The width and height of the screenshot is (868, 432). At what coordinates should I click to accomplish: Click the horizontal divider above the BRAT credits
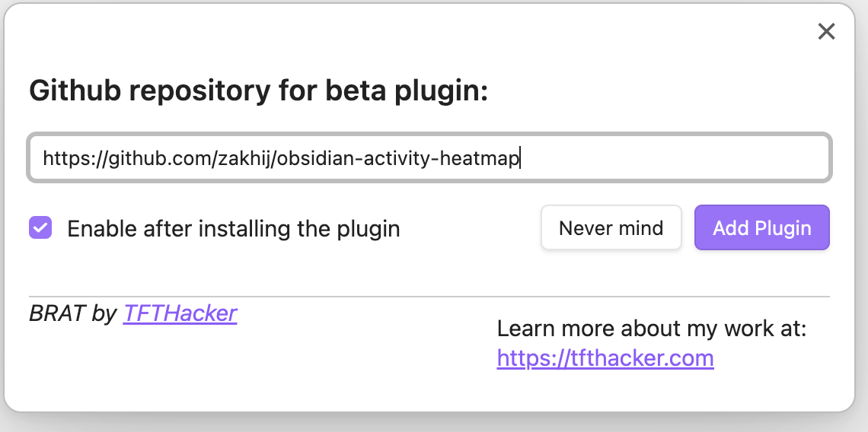[429, 296]
